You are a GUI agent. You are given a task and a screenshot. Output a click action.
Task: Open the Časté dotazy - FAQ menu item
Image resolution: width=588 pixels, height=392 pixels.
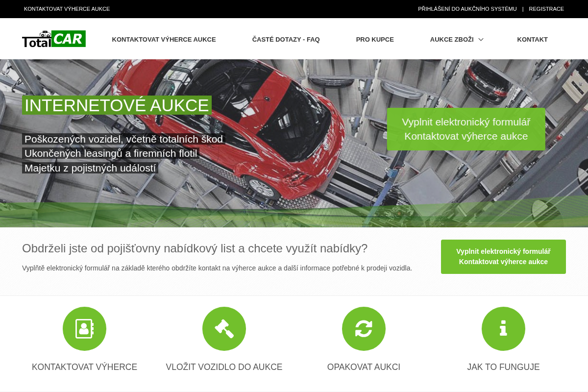pyautogui.click(x=286, y=40)
